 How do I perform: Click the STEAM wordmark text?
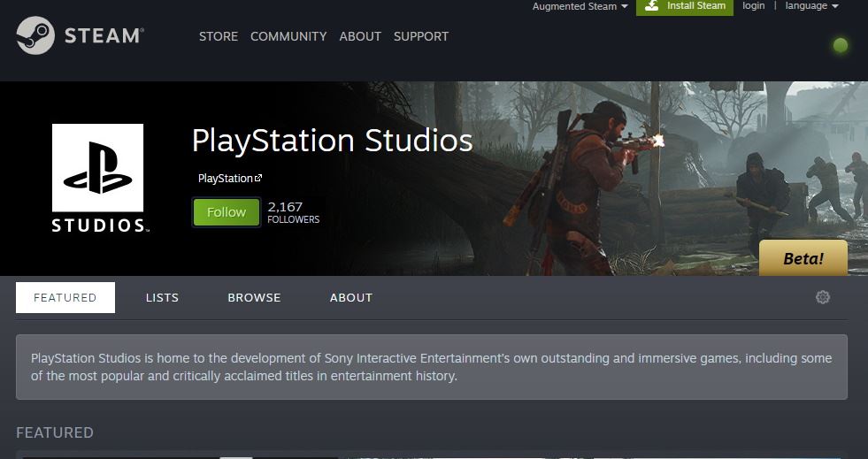(x=104, y=36)
